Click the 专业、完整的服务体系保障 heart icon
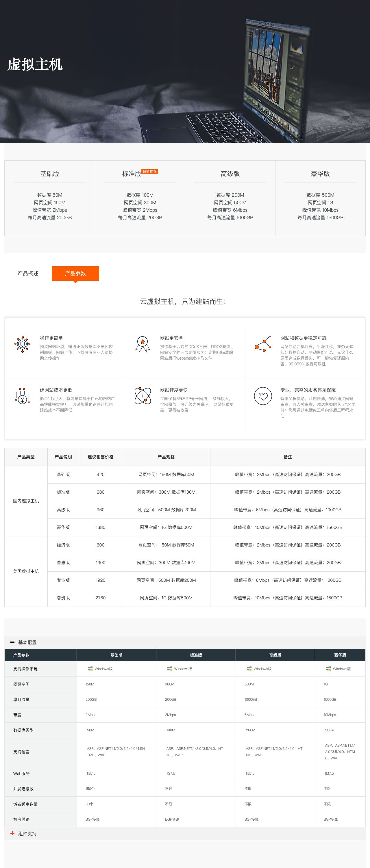 [x=263, y=396]
